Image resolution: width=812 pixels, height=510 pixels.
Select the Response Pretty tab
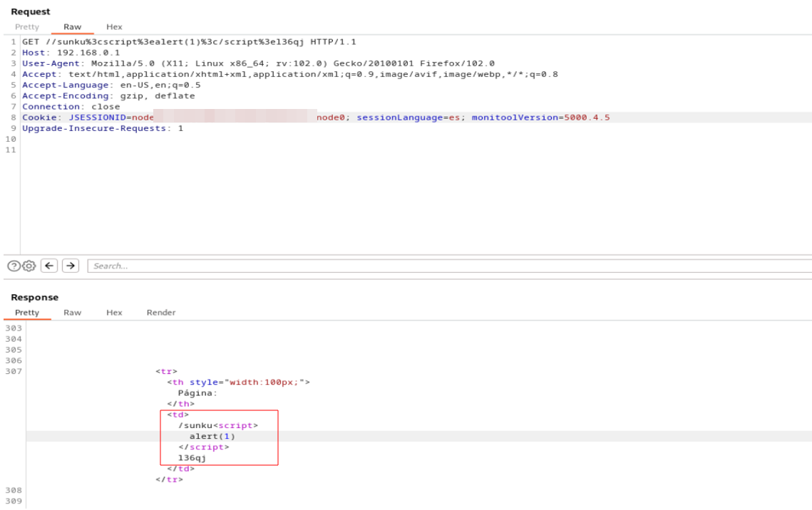(27, 313)
